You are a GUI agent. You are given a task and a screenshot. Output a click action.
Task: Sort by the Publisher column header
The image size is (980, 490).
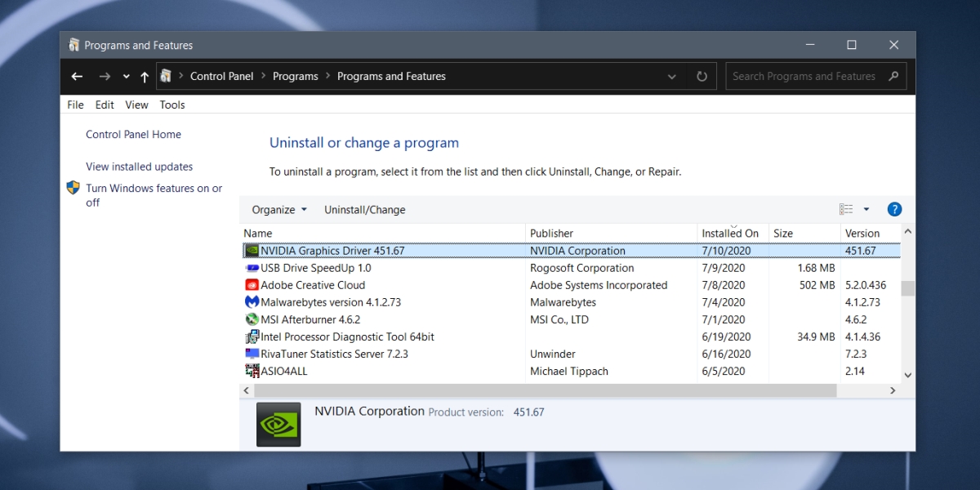click(611, 233)
